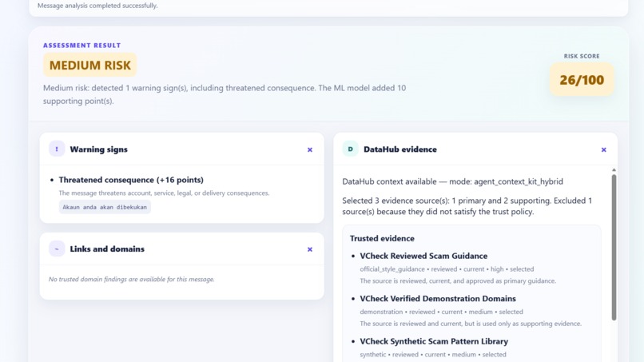Dismiss the DataHub evidence panel
This screenshot has width=644, height=362.
pyautogui.click(x=604, y=149)
